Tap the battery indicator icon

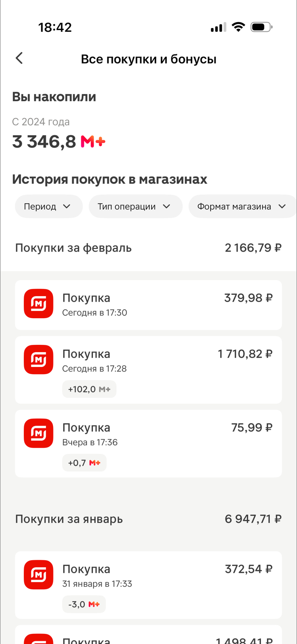pos(261,28)
